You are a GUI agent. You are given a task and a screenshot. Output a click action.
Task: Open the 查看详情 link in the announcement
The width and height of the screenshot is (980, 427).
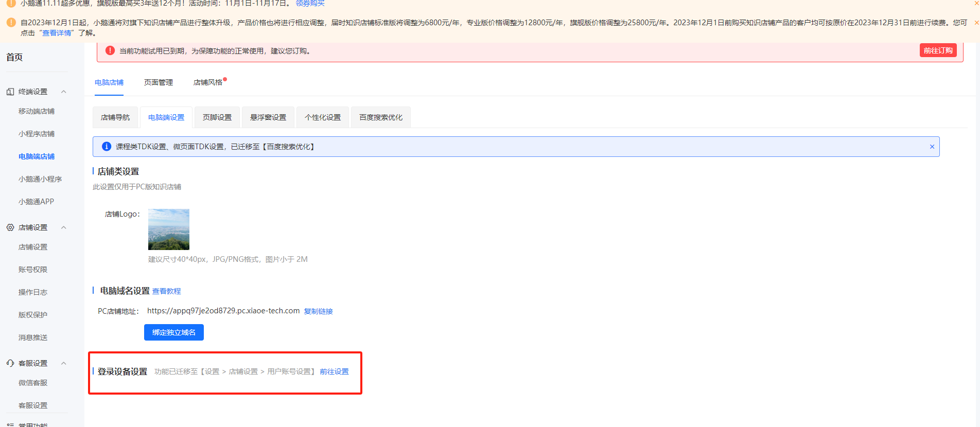(57, 33)
